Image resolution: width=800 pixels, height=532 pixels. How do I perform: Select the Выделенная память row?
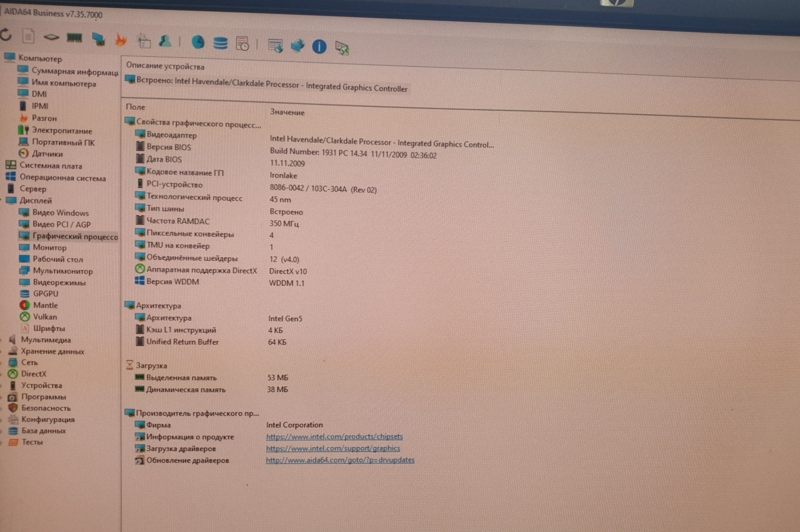click(x=211, y=378)
